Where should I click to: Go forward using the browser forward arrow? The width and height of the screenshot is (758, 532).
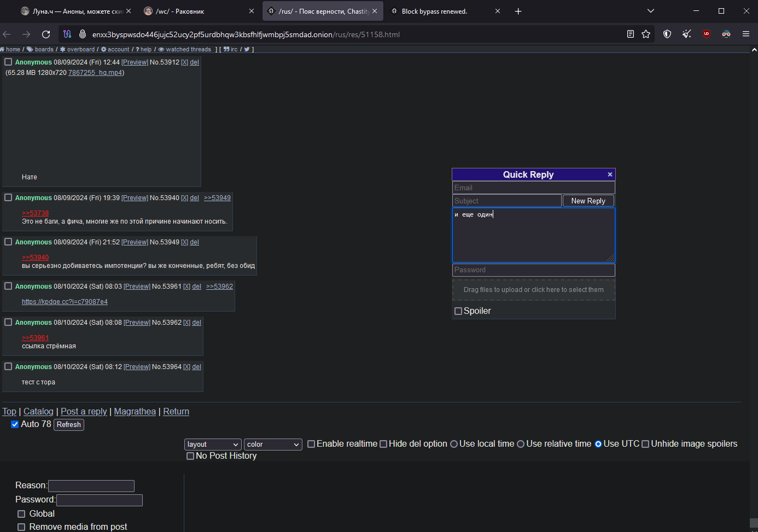click(x=26, y=34)
